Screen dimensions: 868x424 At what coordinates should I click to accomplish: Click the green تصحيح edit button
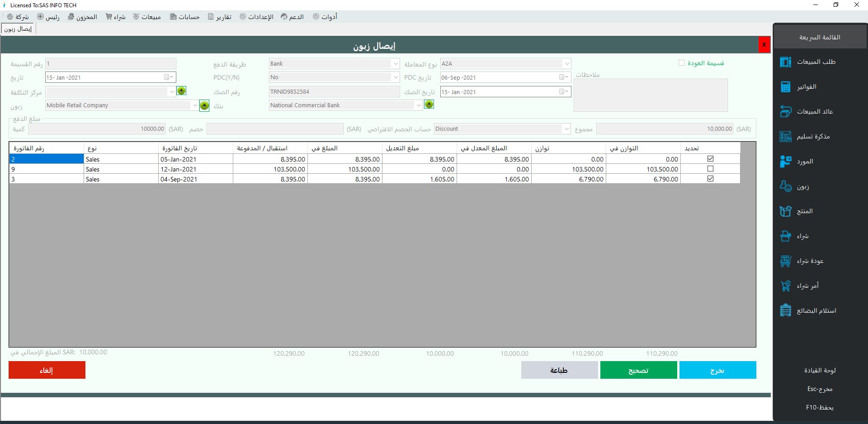(638, 370)
